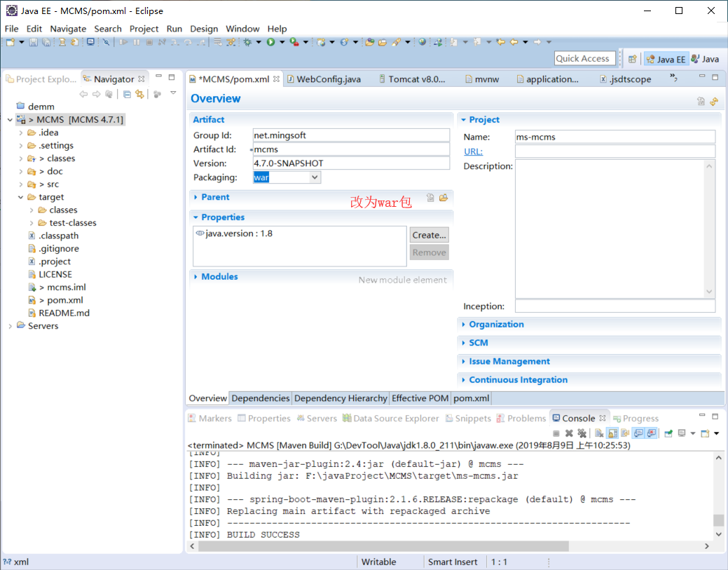Click the New file wizard icon
Screen dimensions: 728x570
[11, 42]
